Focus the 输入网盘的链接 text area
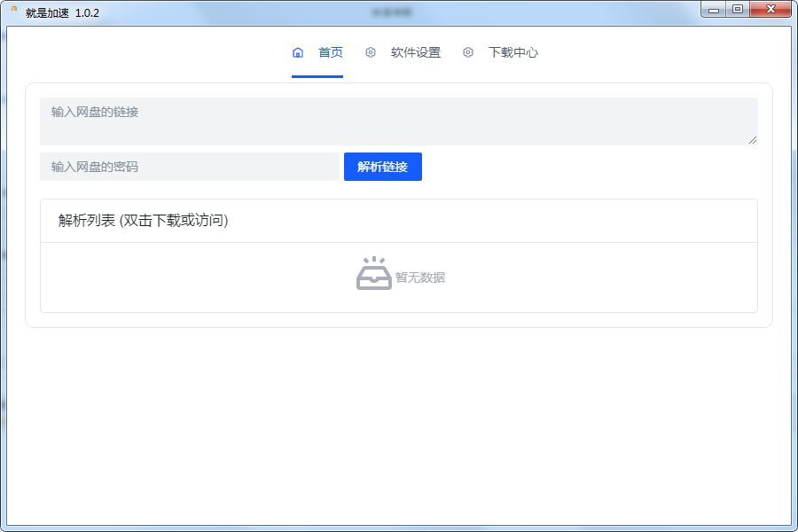The image size is (798, 532). [398, 121]
